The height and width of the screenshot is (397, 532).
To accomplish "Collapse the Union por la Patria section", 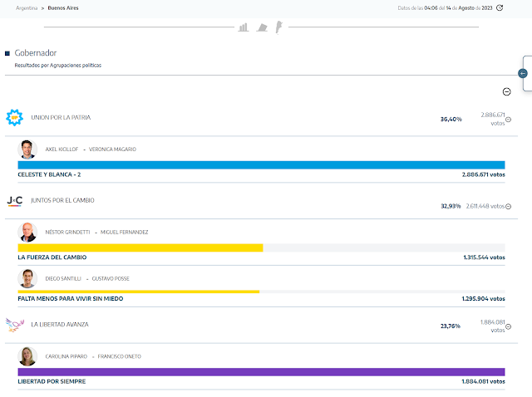I will pyautogui.click(x=508, y=120).
